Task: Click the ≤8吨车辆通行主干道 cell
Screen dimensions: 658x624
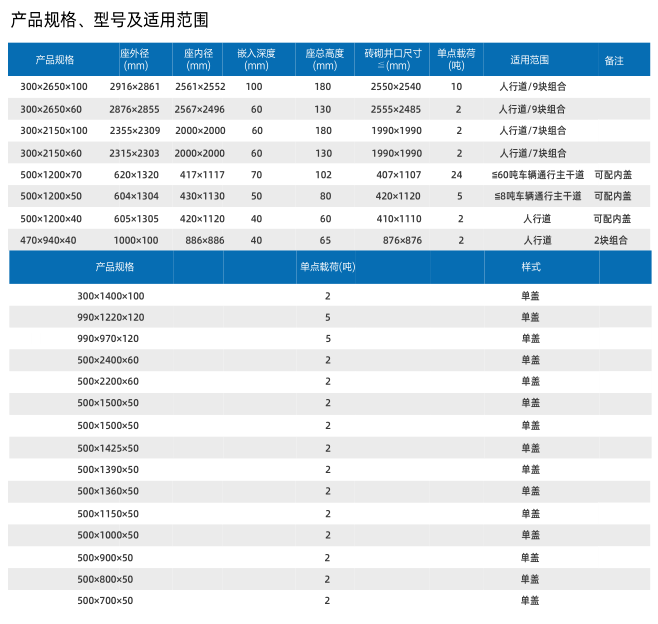Action: 538,197
